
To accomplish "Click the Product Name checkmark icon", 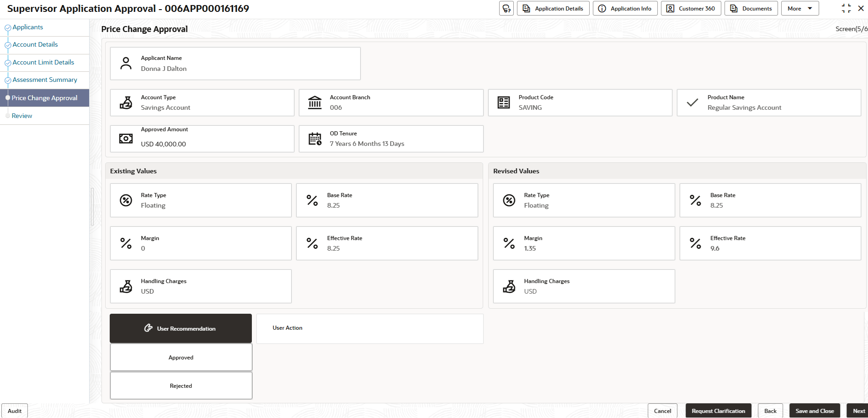I will click(x=692, y=102).
